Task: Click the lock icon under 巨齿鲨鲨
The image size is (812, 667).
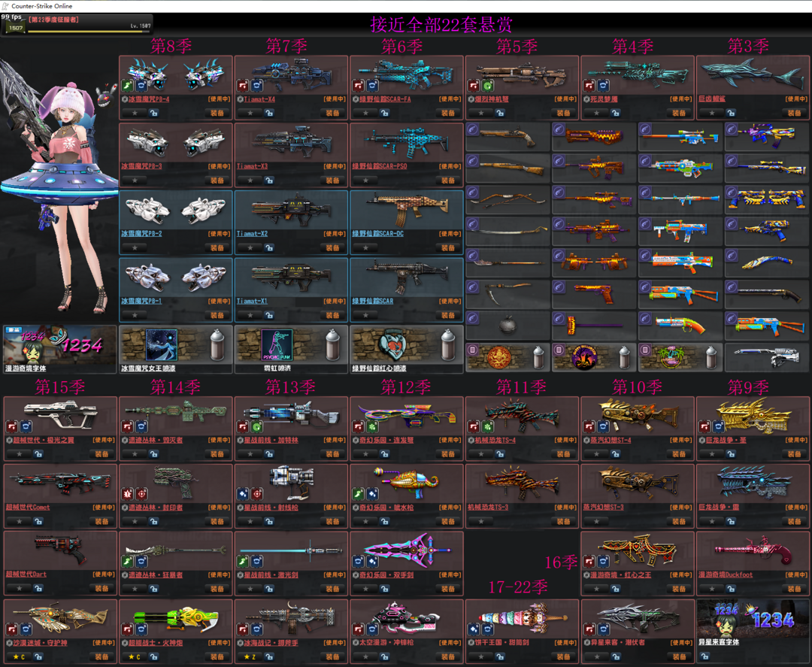Action: [732, 113]
